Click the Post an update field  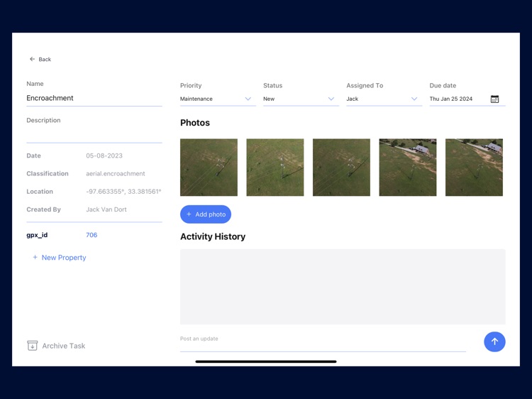323,342
